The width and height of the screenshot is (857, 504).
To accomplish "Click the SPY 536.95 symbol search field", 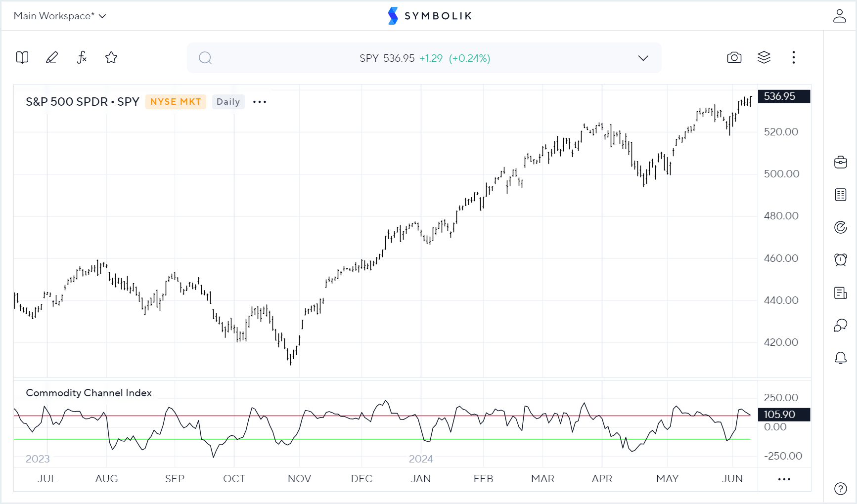I will coord(424,58).
